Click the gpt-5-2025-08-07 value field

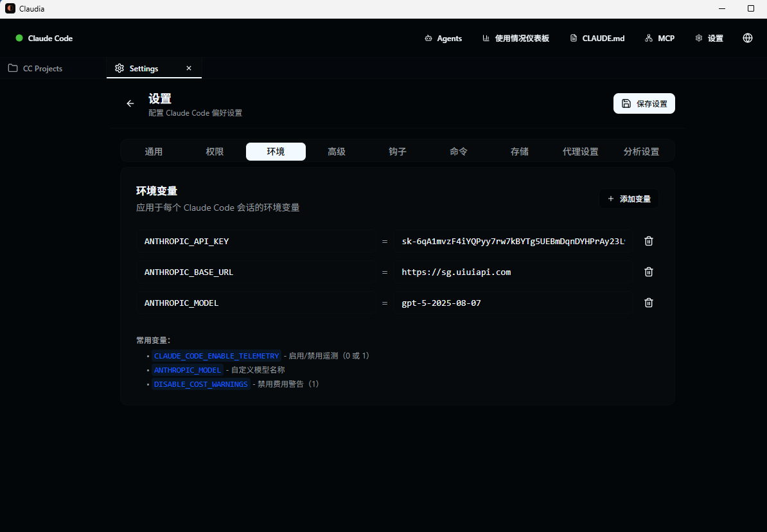[x=513, y=303]
